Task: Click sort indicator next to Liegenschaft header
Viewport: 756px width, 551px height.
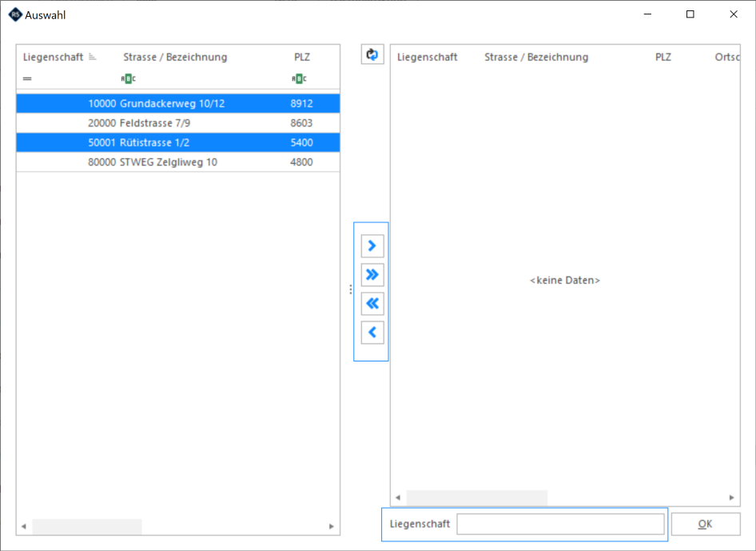Action: 93,57
